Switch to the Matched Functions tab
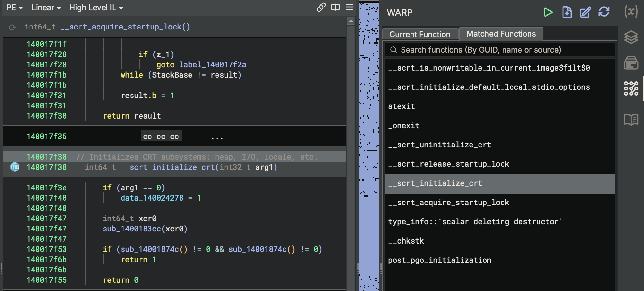Screen dimensions: 644x291 (501, 34)
